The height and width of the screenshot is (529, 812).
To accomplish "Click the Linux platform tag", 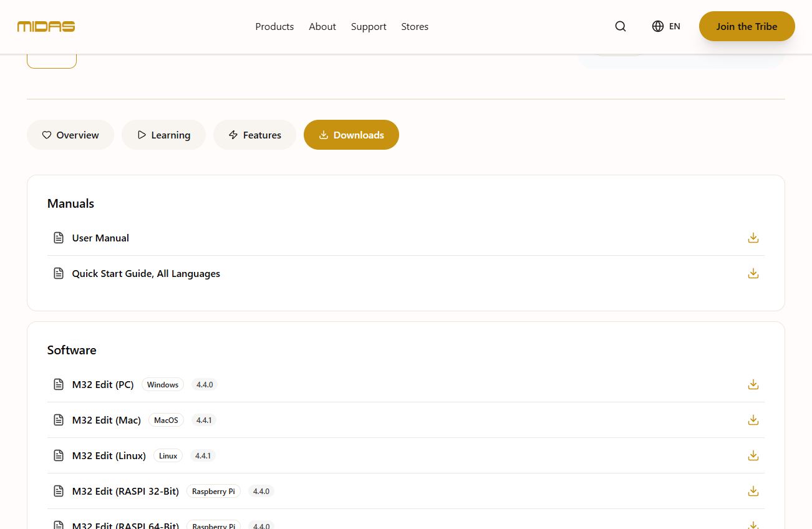I will (168, 455).
